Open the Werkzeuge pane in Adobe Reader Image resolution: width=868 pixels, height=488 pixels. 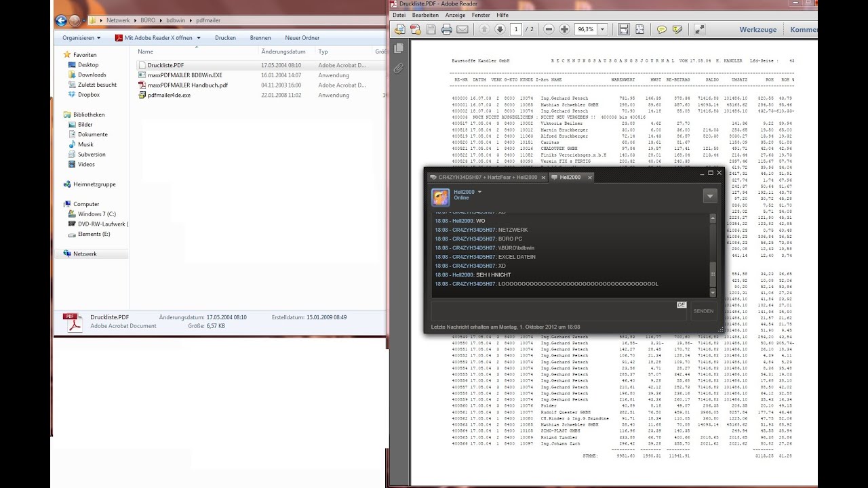pyautogui.click(x=758, y=30)
